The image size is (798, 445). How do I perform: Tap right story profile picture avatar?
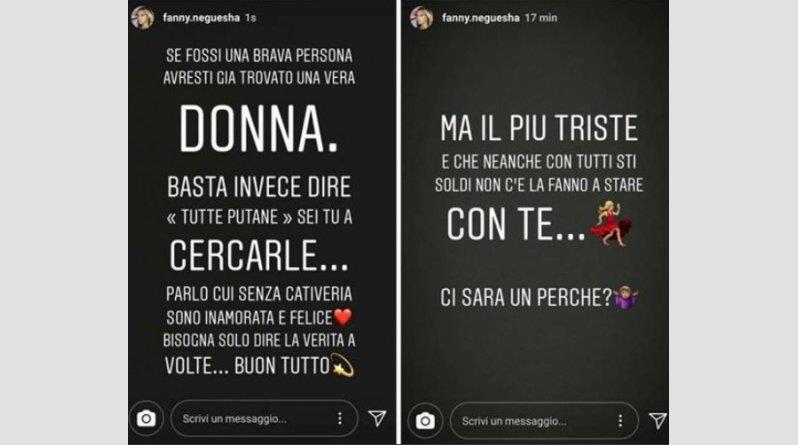coord(422,18)
